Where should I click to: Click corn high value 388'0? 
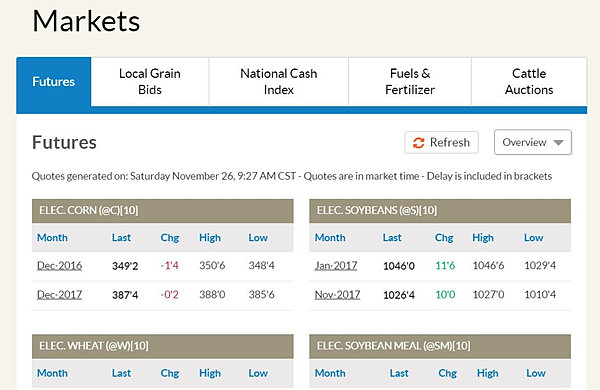pos(212,295)
